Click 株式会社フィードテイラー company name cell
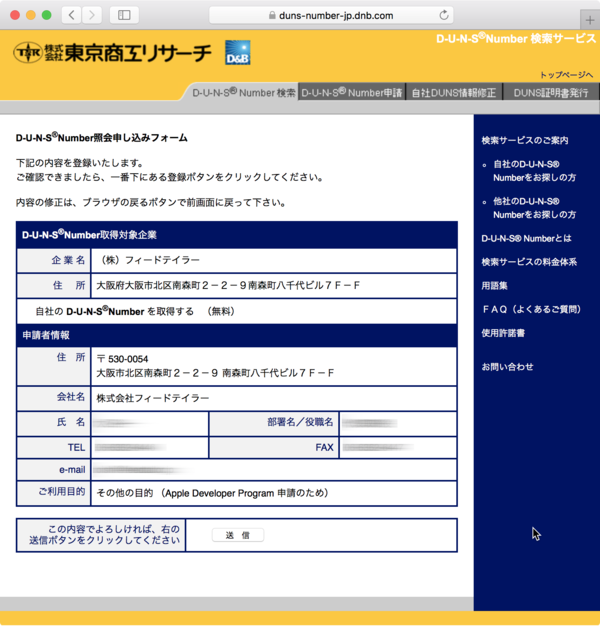The image size is (600, 626). (x=274, y=398)
